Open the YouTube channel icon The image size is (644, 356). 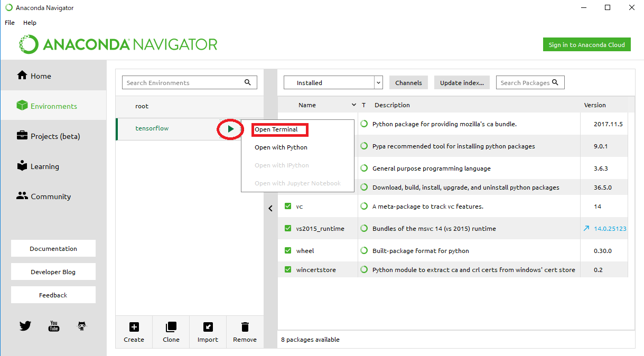coord(53,326)
